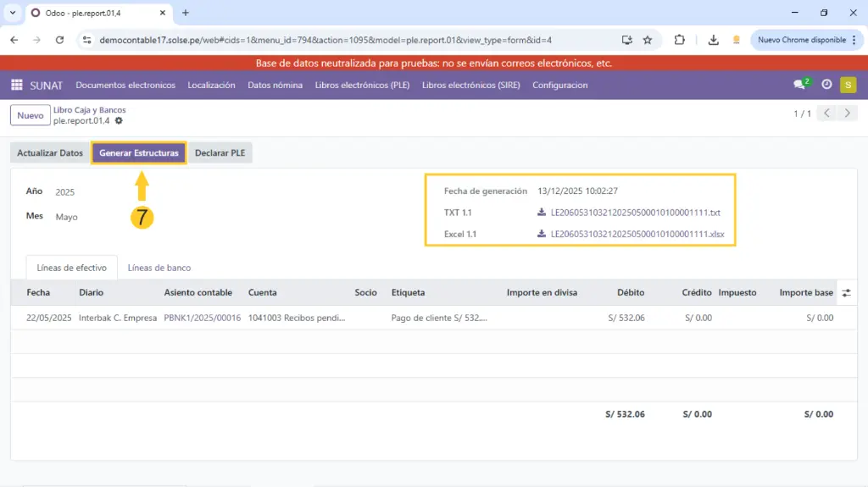Image resolution: width=868 pixels, height=487 pixels.
Task: Open the chat messages icon
Action: [x=798, y=85]
